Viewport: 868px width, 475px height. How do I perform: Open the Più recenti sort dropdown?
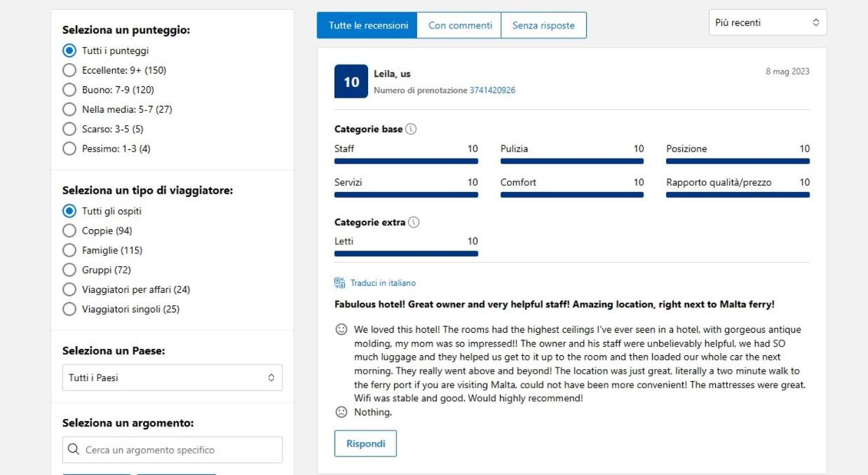pos(768,22)
